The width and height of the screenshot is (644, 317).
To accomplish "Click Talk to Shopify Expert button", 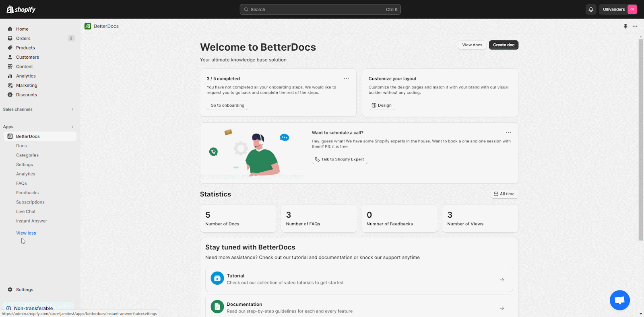I will pyautogui.click(x=340, y=159).
